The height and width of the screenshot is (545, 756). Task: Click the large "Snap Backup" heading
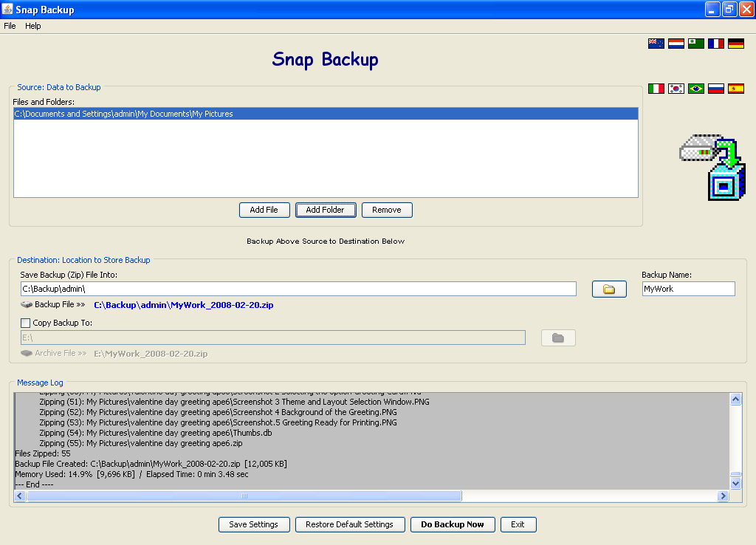325,60
